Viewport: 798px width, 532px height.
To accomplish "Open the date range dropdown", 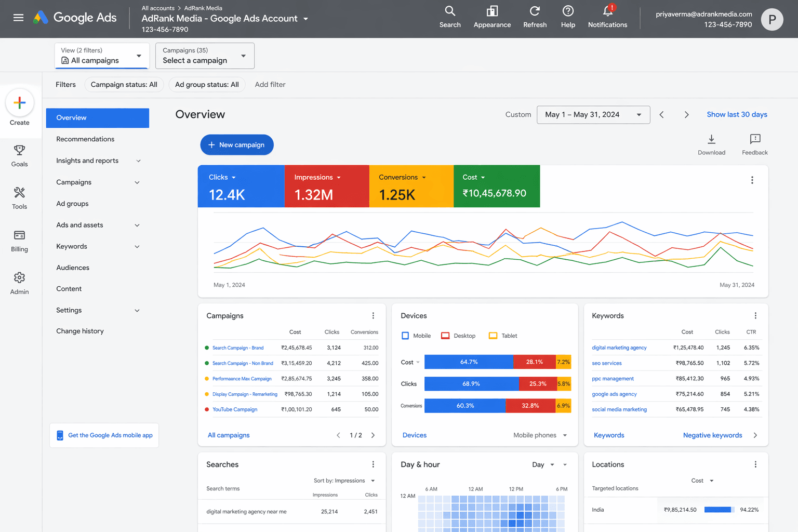I will click(593, 115).
